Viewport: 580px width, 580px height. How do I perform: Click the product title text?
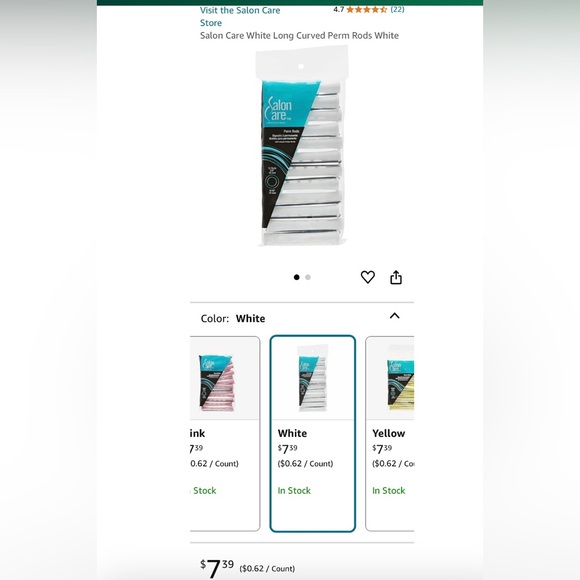coord(299,36)
